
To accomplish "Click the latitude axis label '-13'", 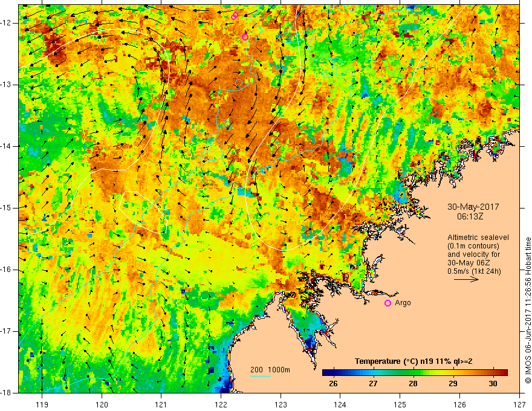I will click(7, 85).
